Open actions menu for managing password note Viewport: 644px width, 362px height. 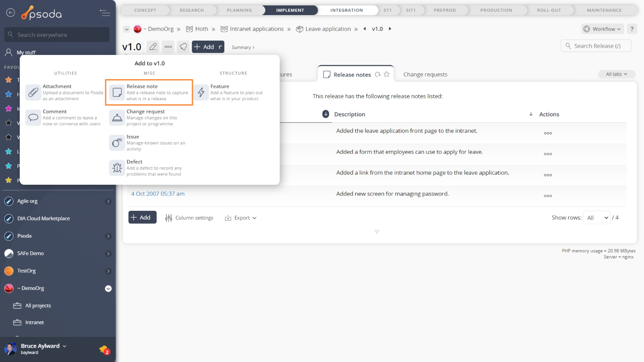click(548, 196)
